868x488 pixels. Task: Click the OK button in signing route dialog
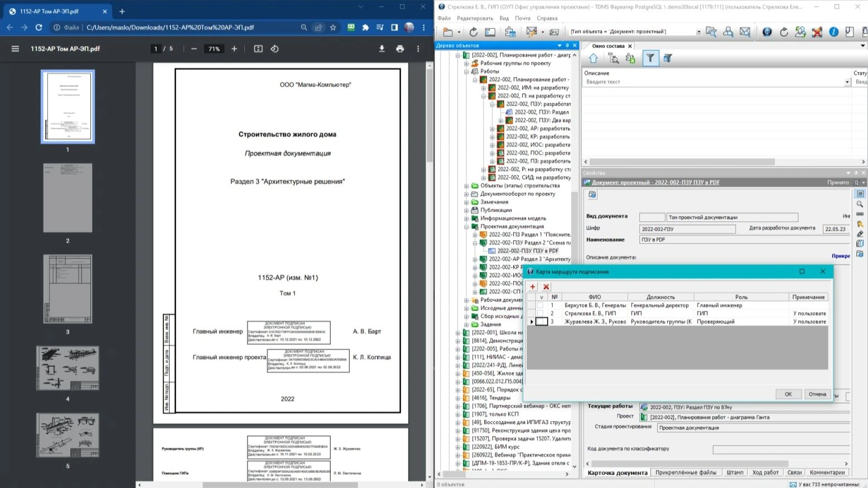point(788,394)
